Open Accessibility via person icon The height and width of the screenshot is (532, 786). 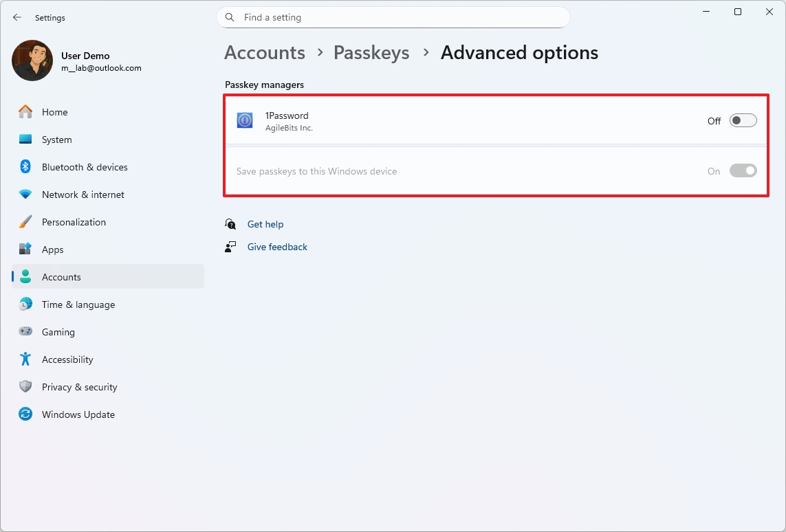25,359
